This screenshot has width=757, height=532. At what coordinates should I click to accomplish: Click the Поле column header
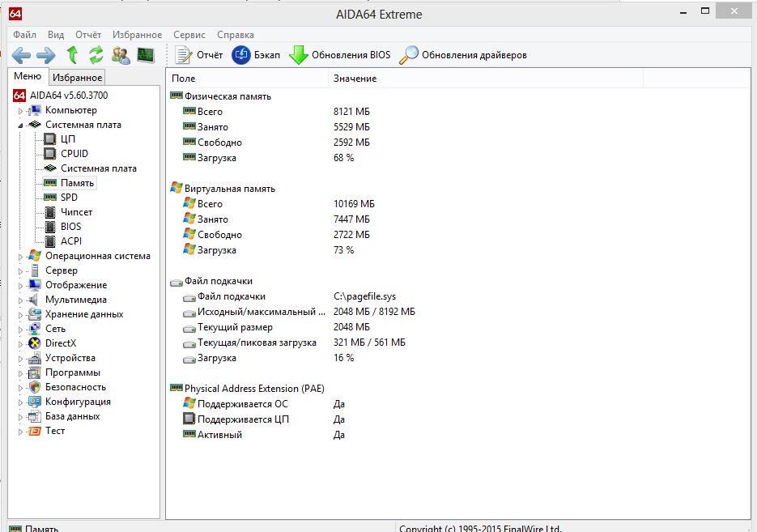coord(247,79)
